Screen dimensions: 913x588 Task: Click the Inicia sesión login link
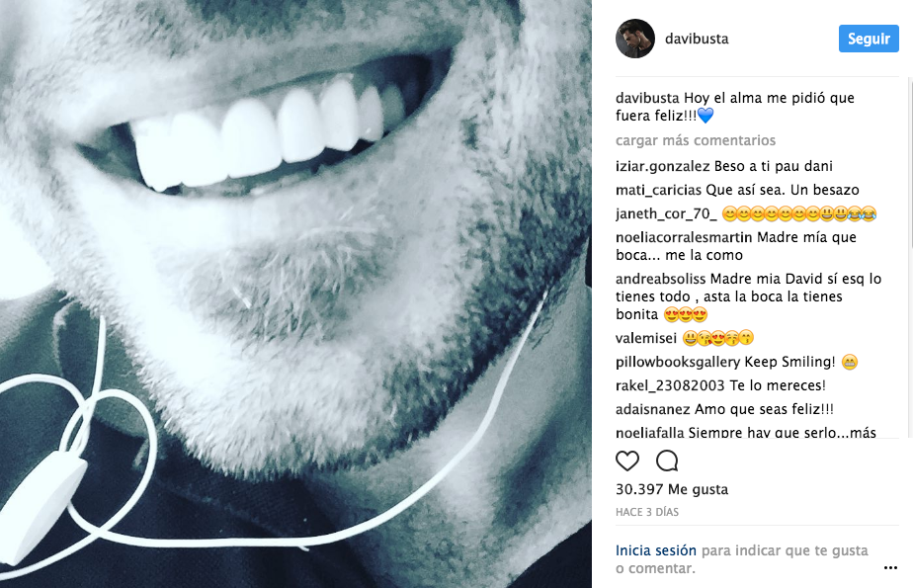click(656, 550)
